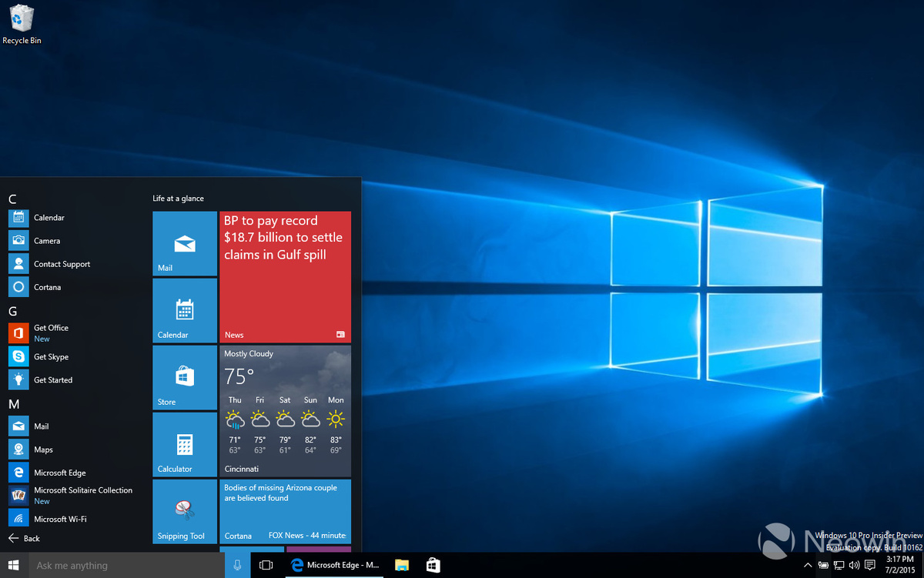The height and width of the screenshot is (578, 924).
Task: Open the Calendar tile
Action: pyautogui.click(x=185, y=310)
